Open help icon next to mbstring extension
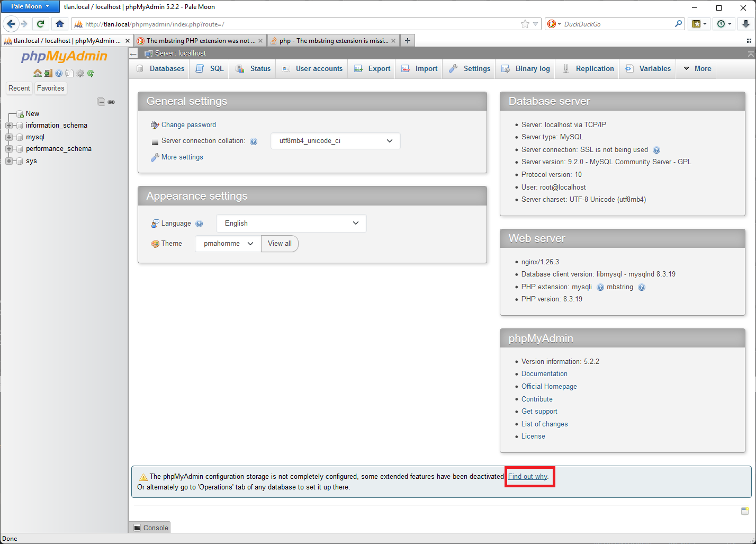756x544 pixels. 642,287
